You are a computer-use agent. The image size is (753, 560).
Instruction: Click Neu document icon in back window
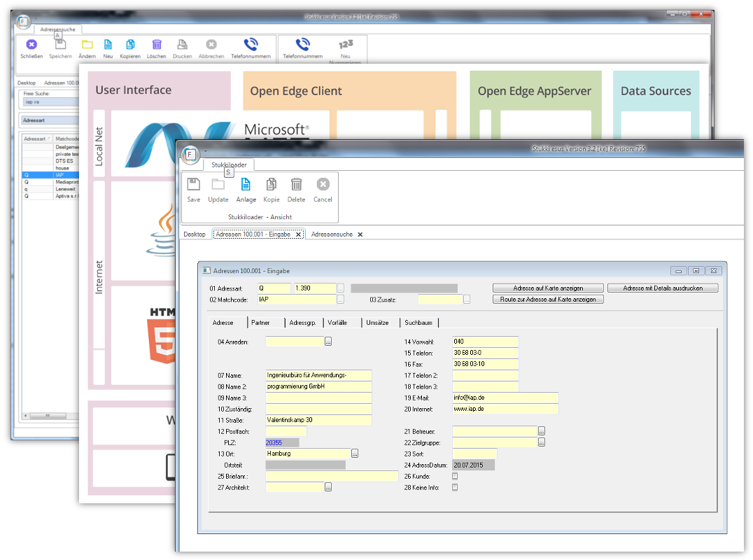[x=108, y=45]
